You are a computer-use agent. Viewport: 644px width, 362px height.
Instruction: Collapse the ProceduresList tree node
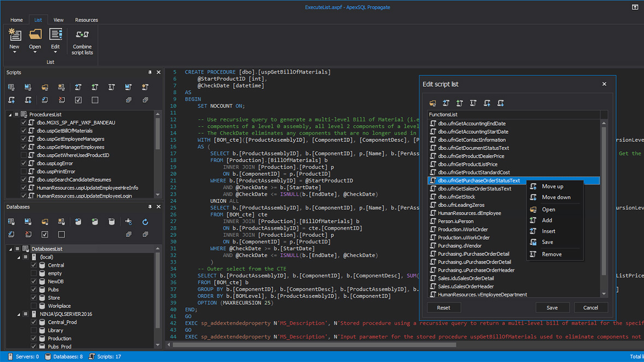pos(10,115)
